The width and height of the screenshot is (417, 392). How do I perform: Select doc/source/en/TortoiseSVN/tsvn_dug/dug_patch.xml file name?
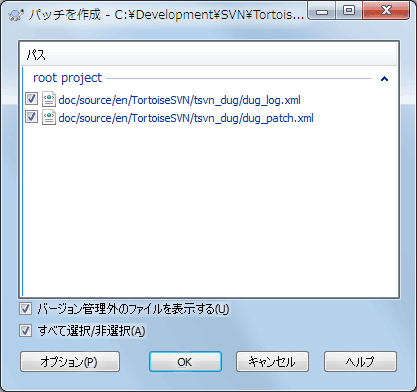pos(186,118)
